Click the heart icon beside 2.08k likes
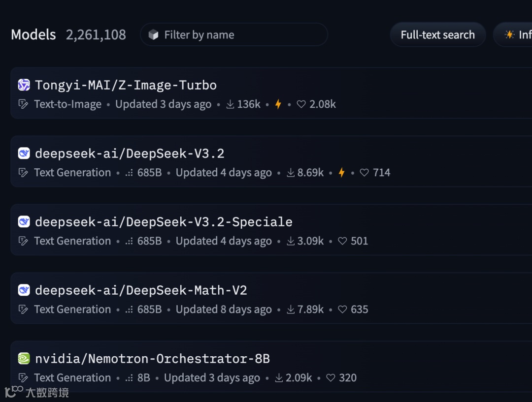Screen dimensions: 532x402 [x=301, y=104]
